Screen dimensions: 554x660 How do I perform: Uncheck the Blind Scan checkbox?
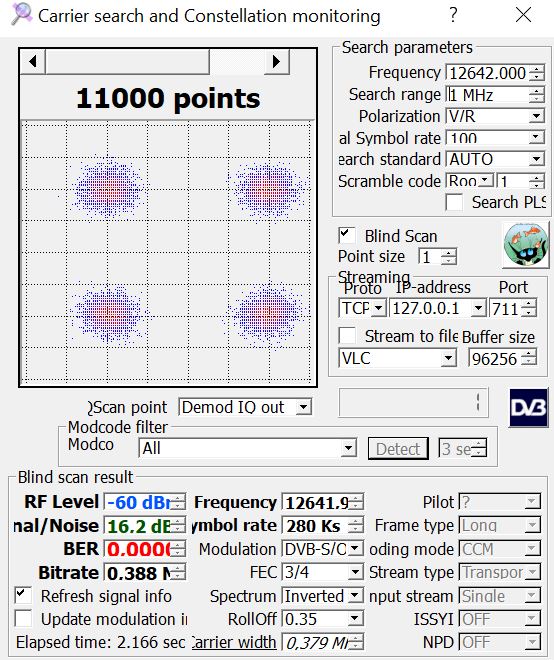point(347,236)
